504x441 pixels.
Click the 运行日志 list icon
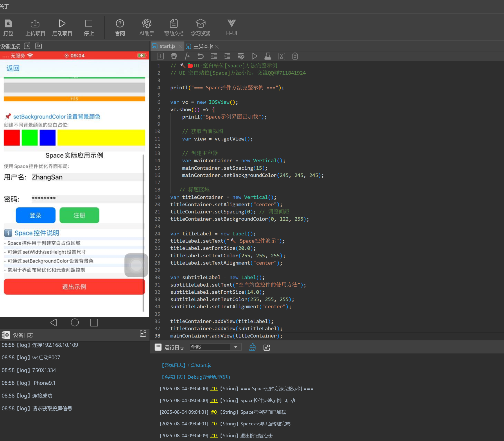[158, 347]
